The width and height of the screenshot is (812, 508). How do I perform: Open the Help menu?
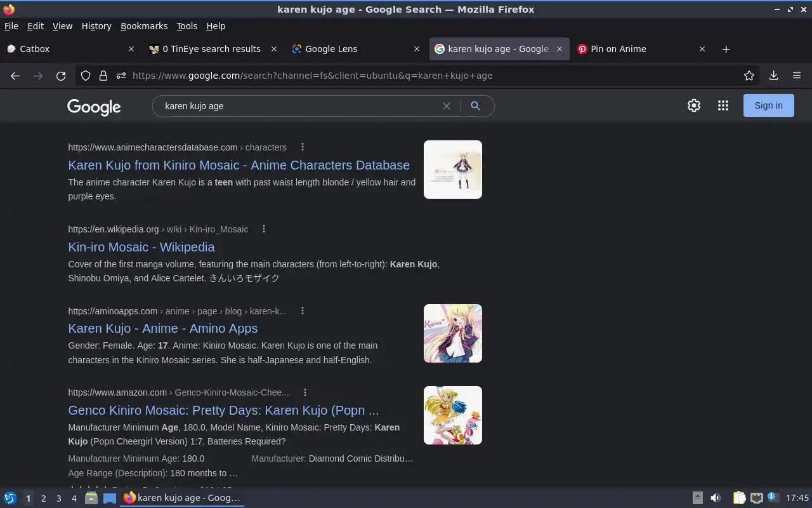(x=216, y=26)
